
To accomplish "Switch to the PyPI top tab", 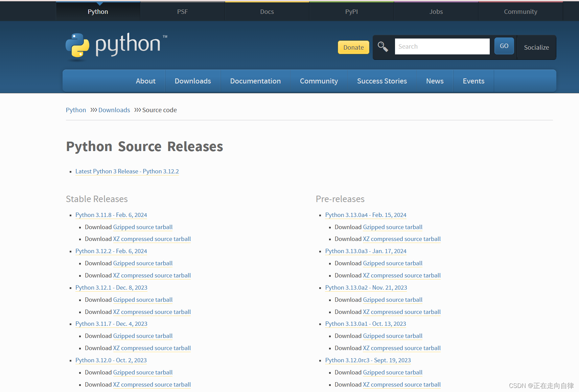I will pos(351,12).
